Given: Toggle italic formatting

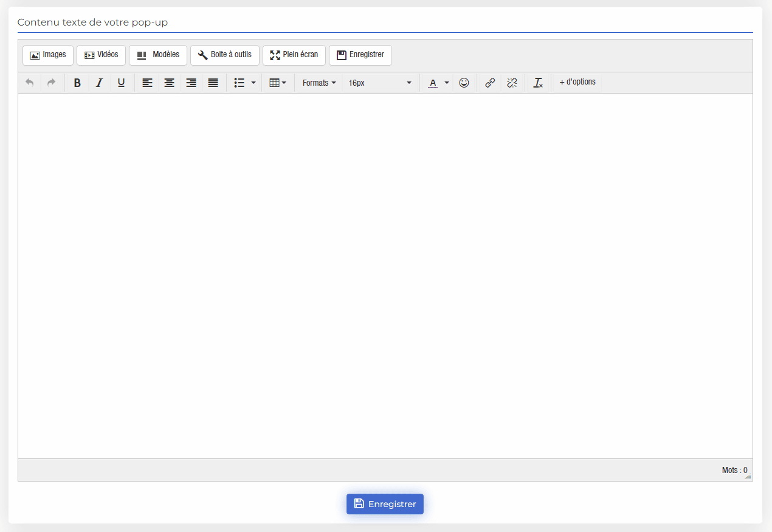Looking at the screenshot, I should [99, 83].
